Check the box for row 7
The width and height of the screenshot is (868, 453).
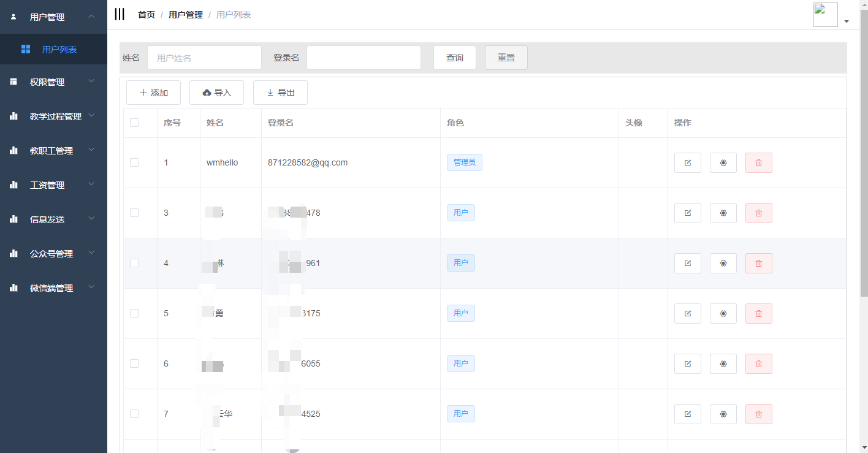coord(134,414)
